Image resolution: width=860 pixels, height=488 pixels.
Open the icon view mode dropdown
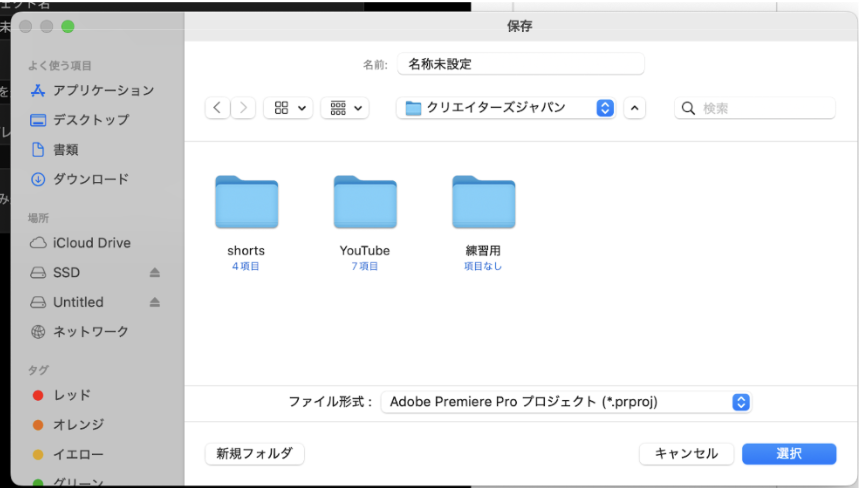[x=288, y=108]
